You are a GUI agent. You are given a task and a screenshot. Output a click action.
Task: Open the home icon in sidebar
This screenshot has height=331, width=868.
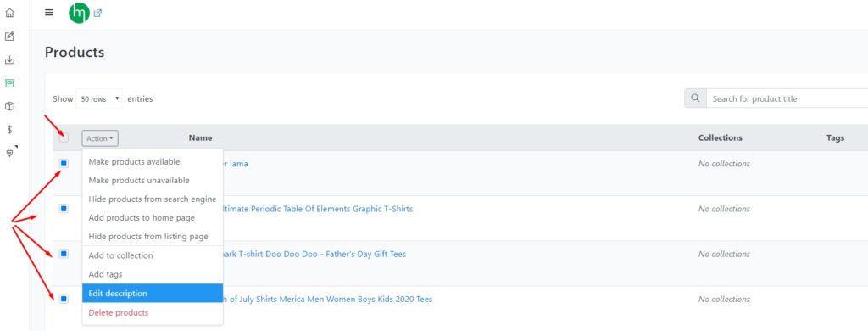(x=9, y=13)
